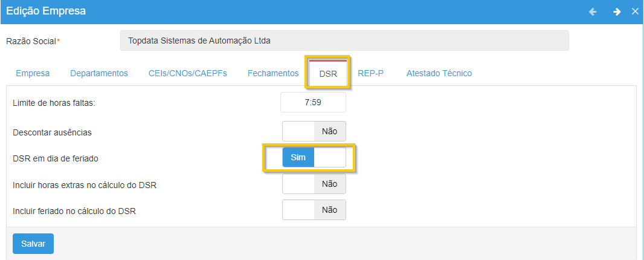Go to next record with right arrow

pyautogui.click(x=617, y=11)
